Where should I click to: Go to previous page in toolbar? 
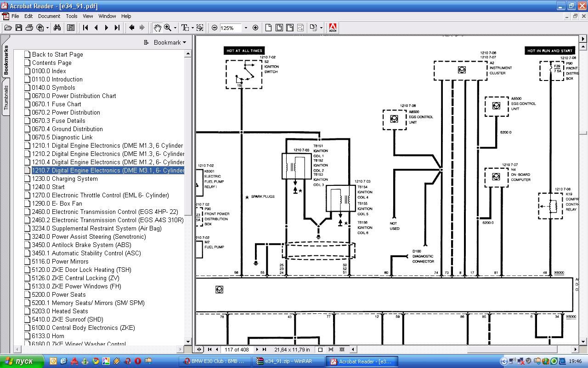coord(96,28)
